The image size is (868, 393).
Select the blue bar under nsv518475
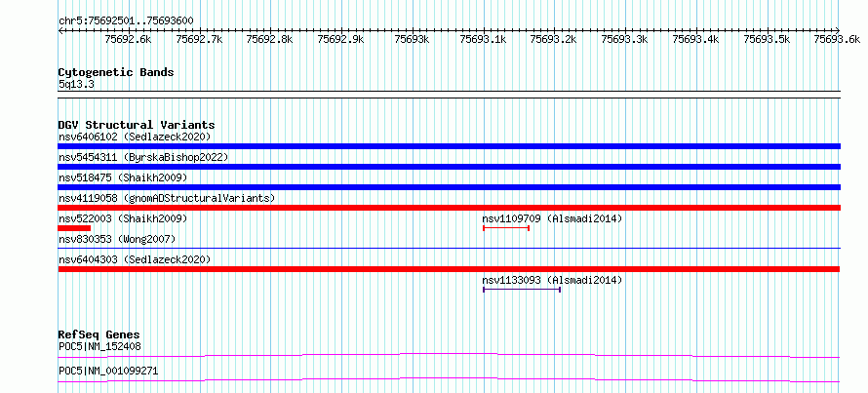tap(449, 187)
